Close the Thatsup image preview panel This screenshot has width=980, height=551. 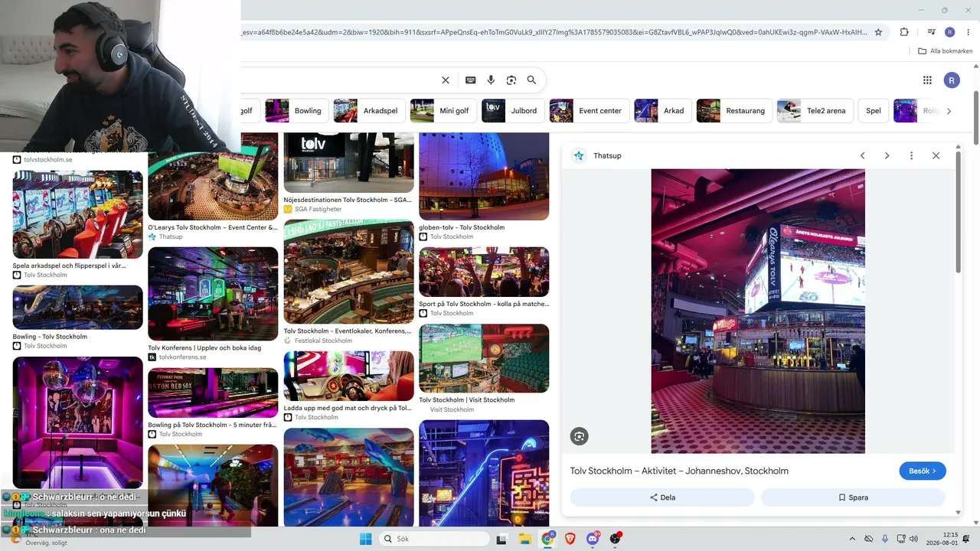coord(936,155)
